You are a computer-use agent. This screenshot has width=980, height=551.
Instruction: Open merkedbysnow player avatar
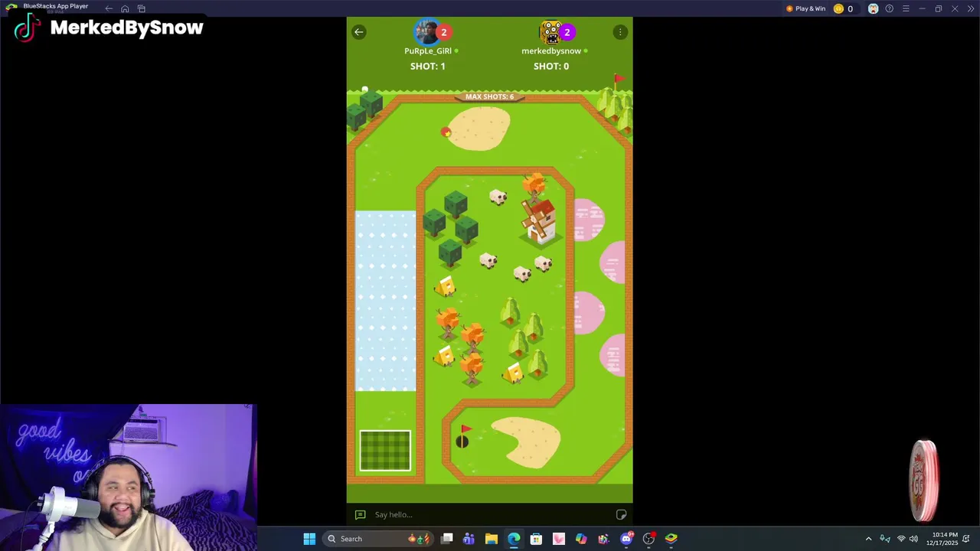coord(551,32)
